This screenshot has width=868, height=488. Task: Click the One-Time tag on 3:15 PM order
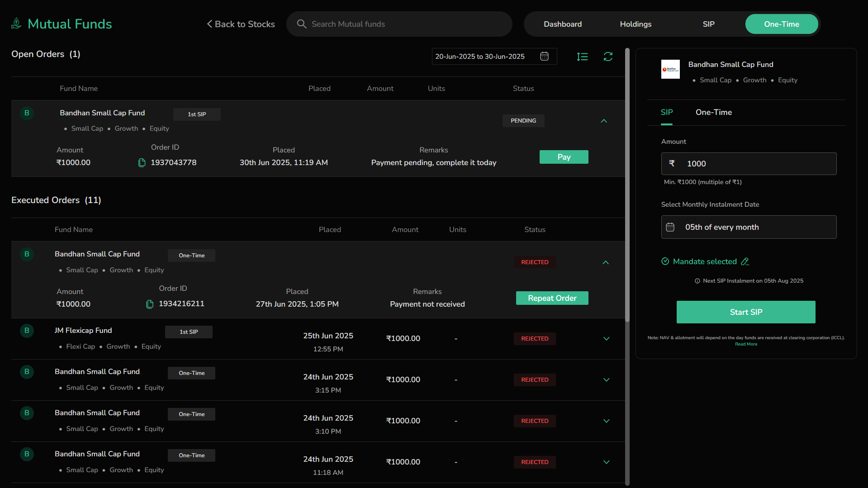pos(191,373)
